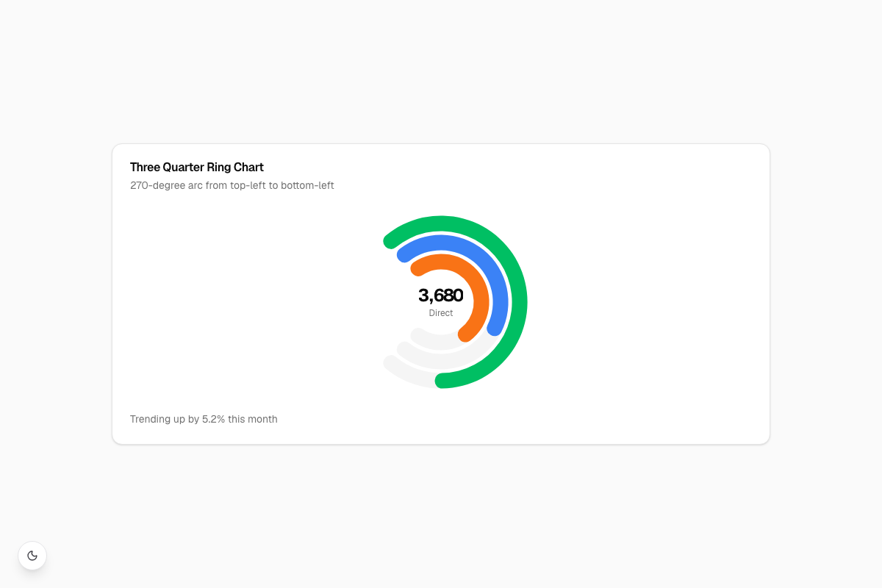
Task: Click the outer gray track's left end
Action: tap(391, 362)
